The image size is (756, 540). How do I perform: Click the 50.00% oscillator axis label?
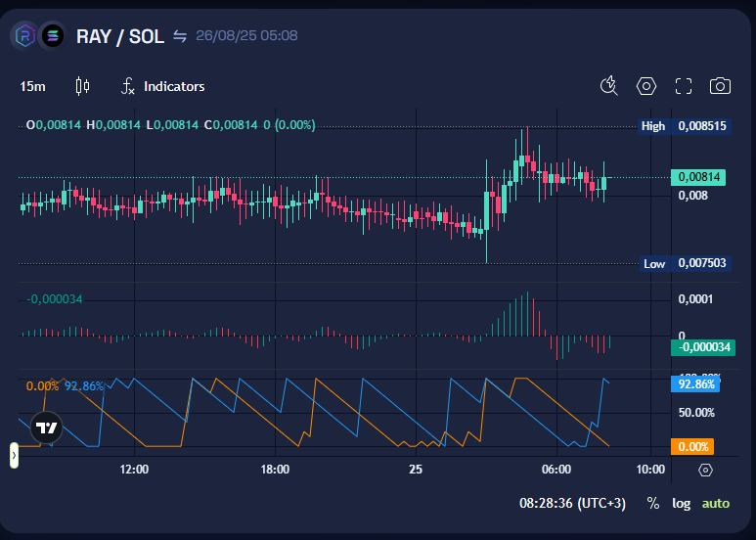click(696, 413)
